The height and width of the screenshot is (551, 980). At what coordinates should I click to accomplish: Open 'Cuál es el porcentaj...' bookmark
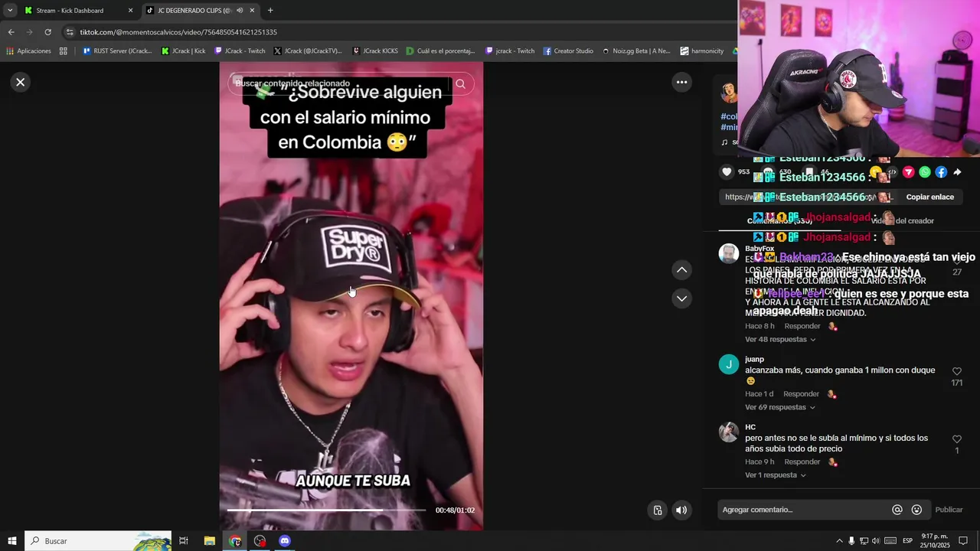(x=441, y=51)
